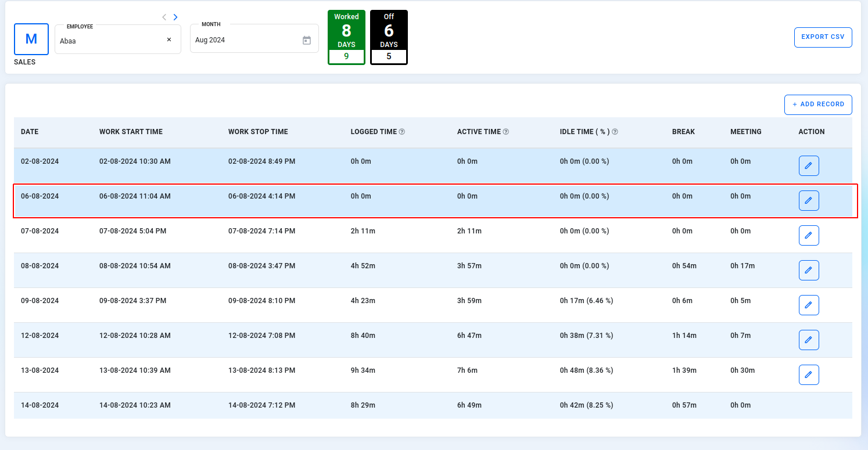868x450 pixels.
Task: Click meeting value 0h 30m
Action: (x=743, y=370)
